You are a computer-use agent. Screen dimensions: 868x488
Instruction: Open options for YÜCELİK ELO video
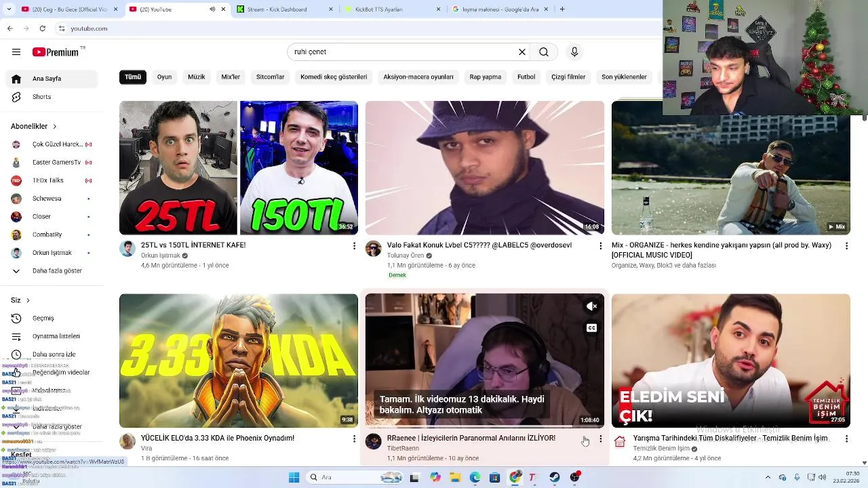(x=354, y=439)
